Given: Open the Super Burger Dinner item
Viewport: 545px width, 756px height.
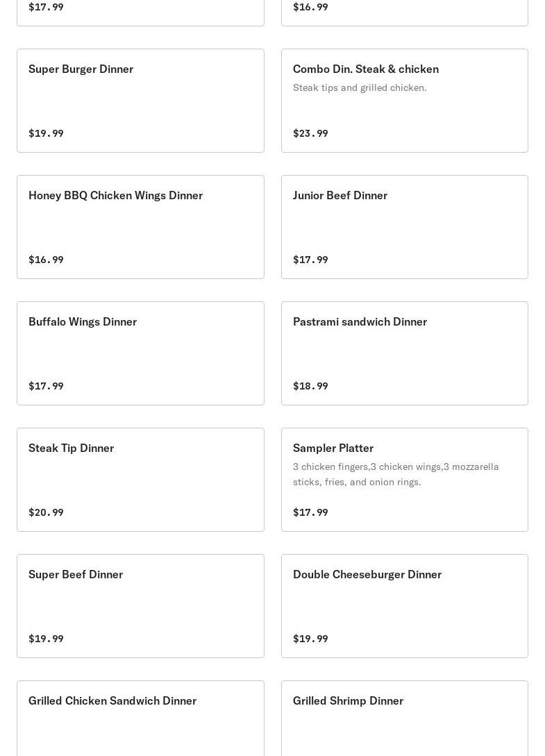Looking at the screenshot, I should (x=140, y=100).
